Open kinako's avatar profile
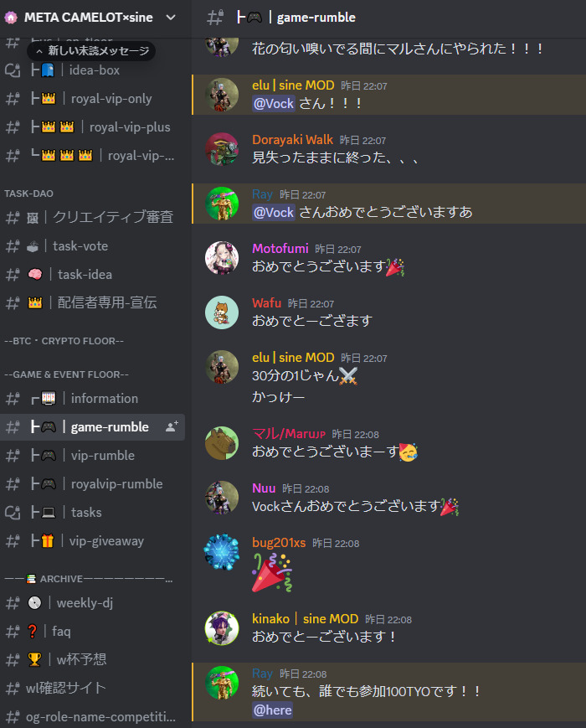 pyautogui.click(x=222, y=628)
